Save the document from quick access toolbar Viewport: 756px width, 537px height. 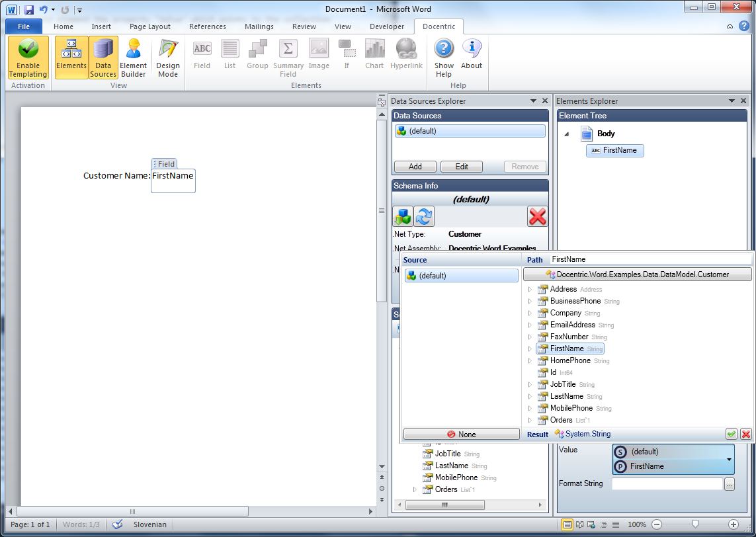point(29,9)
